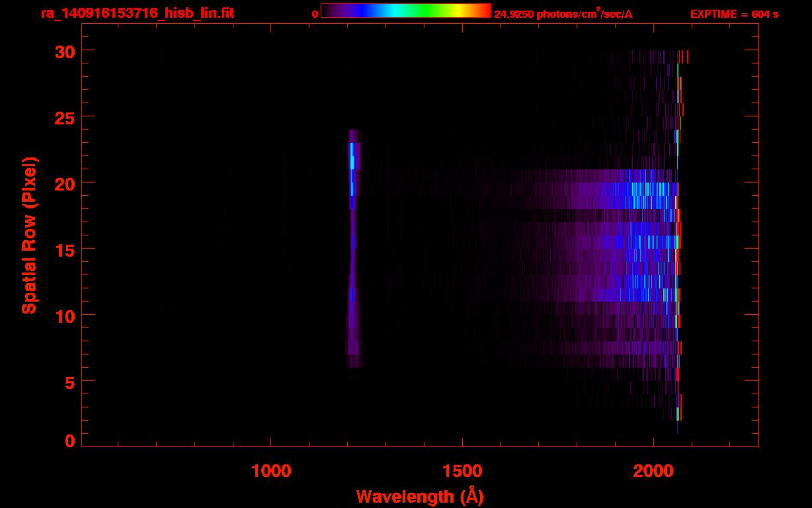
Task: Click the rainbow color scale bar
Action: [406, 11]
